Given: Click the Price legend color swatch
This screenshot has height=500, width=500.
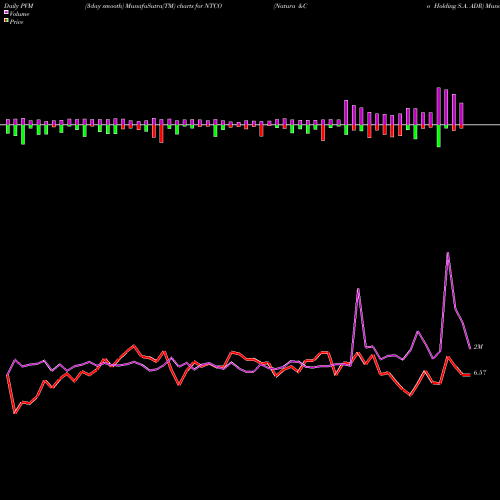Looking at the screenshot, I should pyautogui.click(x=6, y=20).
